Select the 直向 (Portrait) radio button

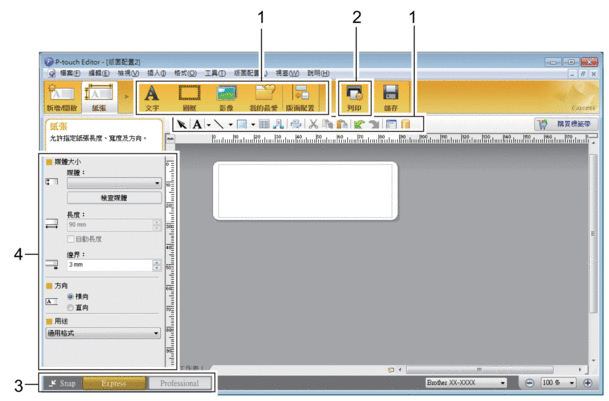pyautogui.click(x=70, y=307)
